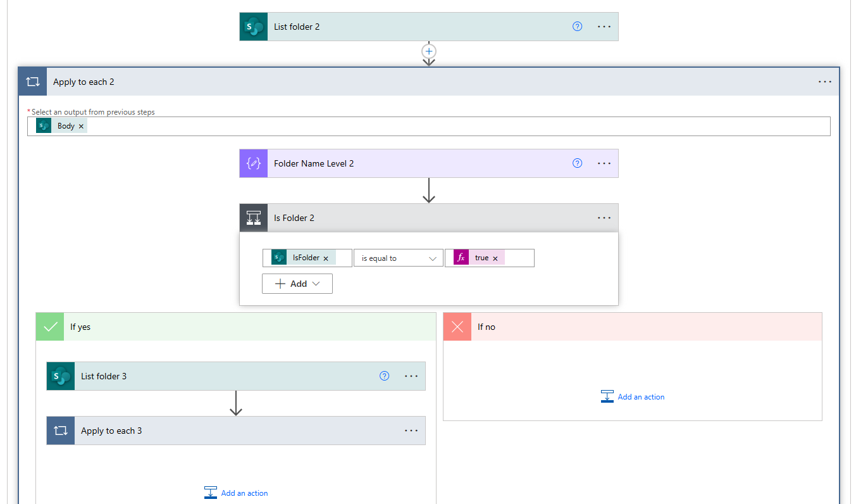Open the List folder 2 ellipsis menu
This screenshot has width=868, height=504.
[604, 27]
